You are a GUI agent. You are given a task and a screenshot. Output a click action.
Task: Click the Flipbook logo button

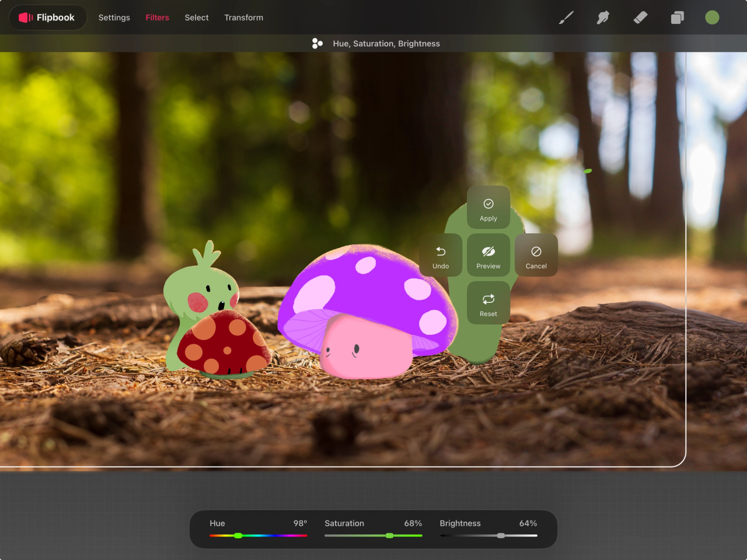point(47,17)
